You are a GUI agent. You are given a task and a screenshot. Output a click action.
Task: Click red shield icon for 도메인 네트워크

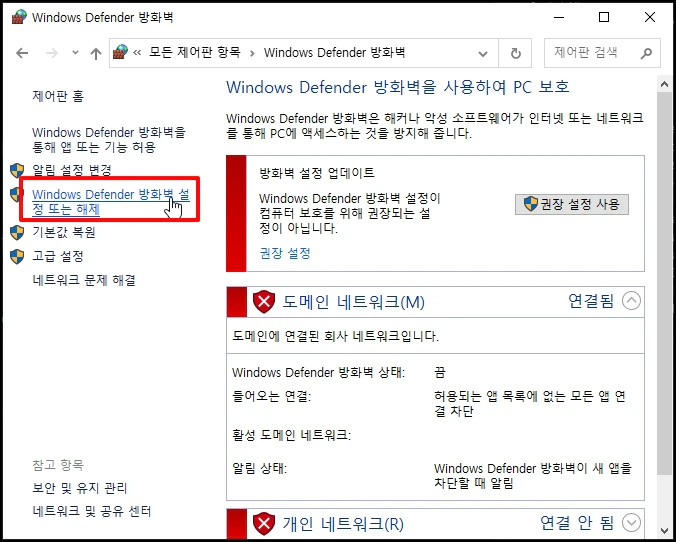coord(264,302)
